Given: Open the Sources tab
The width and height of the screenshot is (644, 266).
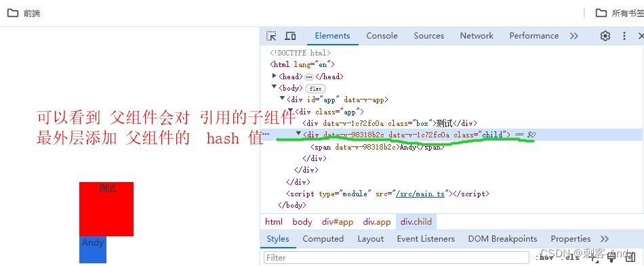Looking at the screenshot, I should point(429,36).
